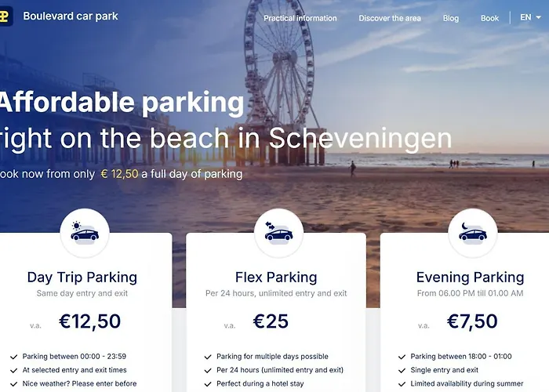The image size is (549, 392).
Task: Open the EN language dropdown
Action: [531, 17]
